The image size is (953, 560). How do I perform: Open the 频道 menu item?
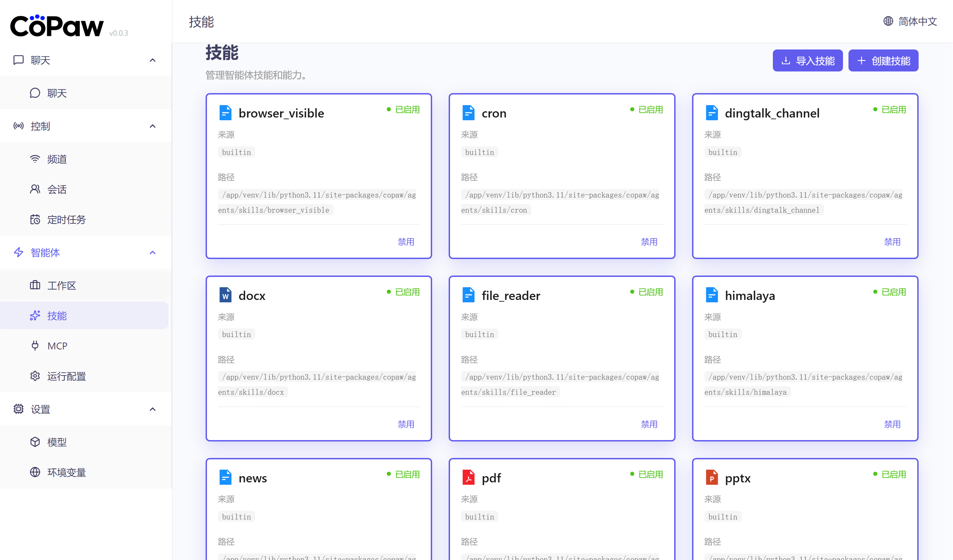point(57,159)
